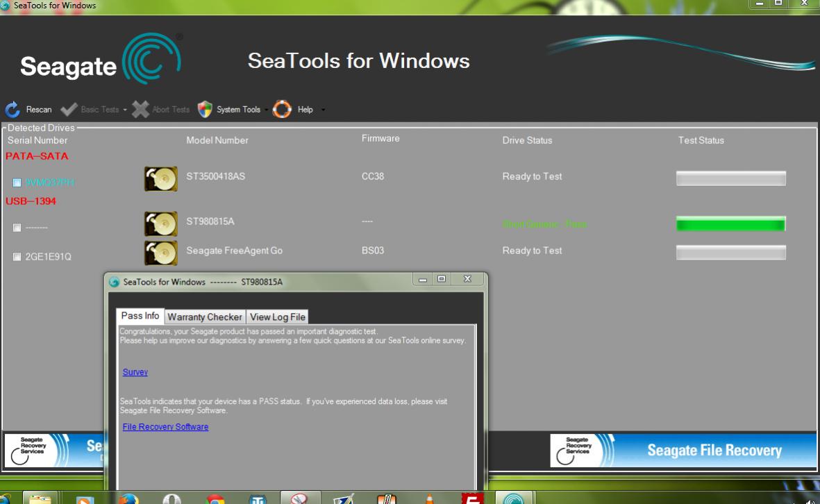820x504 pixels.
Task: Follow the Survey link
Action: 135,372
